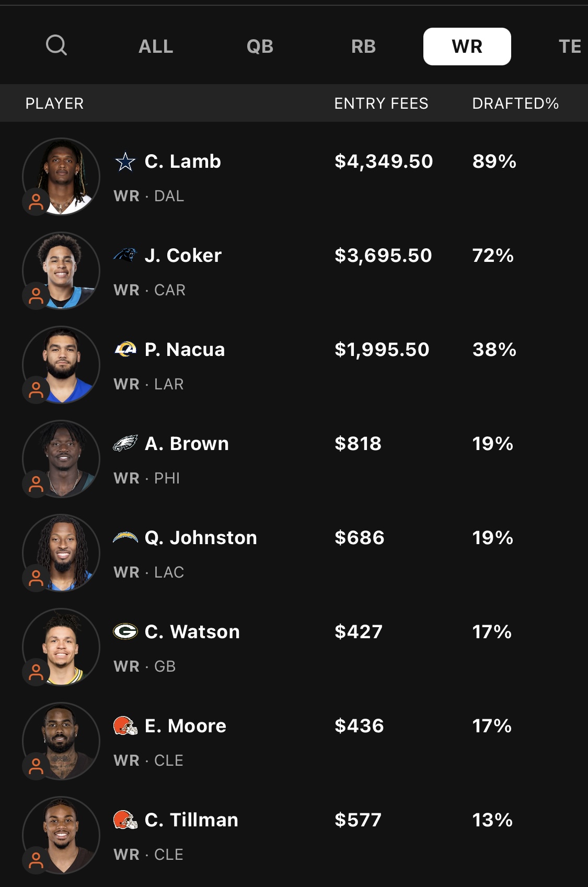Tap orange person badge on C. Tillman's photo

tap(36, 860)
